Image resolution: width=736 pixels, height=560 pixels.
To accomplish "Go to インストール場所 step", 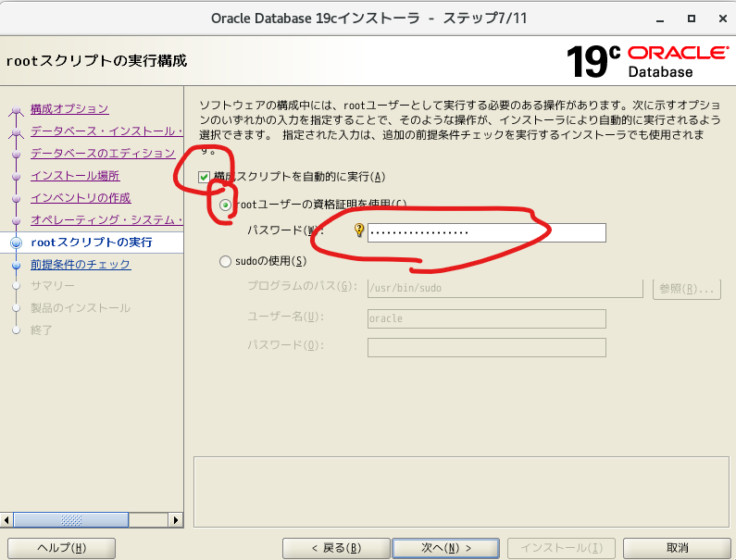I will pyautogui.click(x=75, y=176).
